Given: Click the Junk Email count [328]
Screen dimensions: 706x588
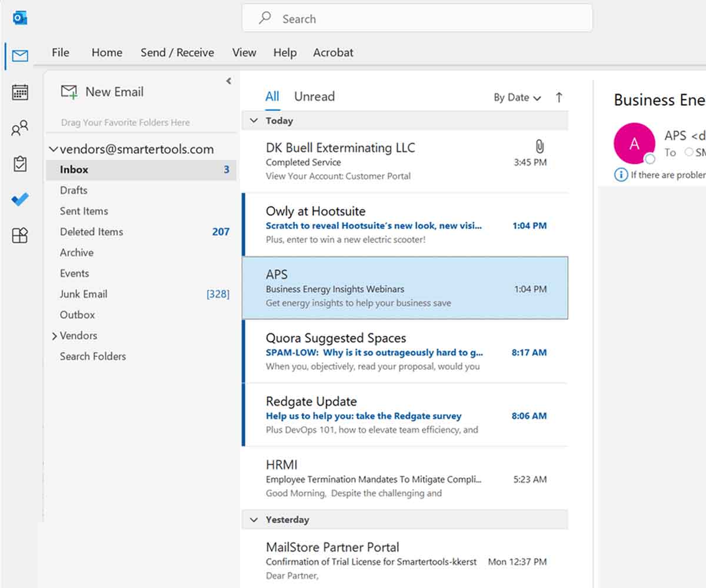Looking at the screenshot, I should tap(218, 294).
